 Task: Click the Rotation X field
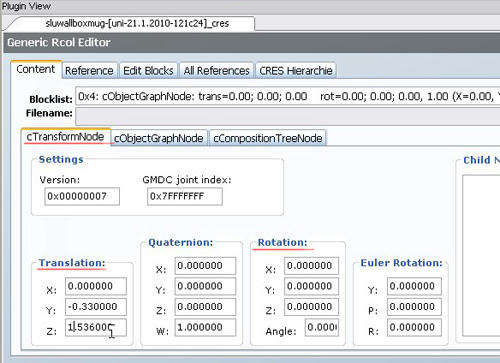click(x=311, y=266)
